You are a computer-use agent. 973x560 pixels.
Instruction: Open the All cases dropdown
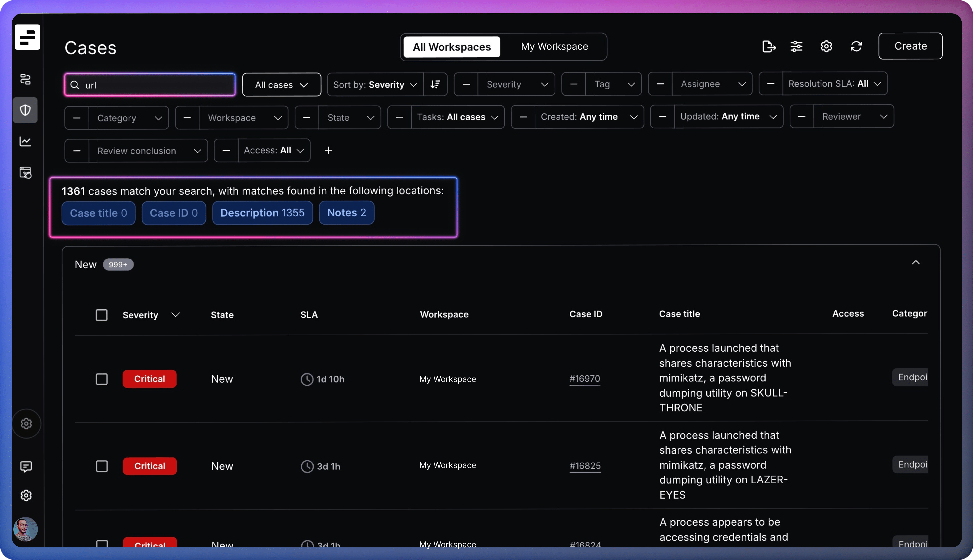pyautogui.click(x=282, y=85)
